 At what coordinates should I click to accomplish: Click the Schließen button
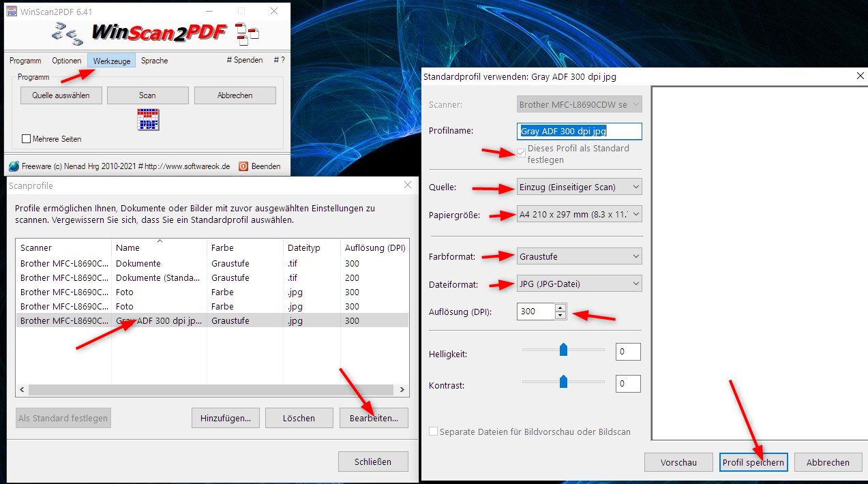coord(373,462)
